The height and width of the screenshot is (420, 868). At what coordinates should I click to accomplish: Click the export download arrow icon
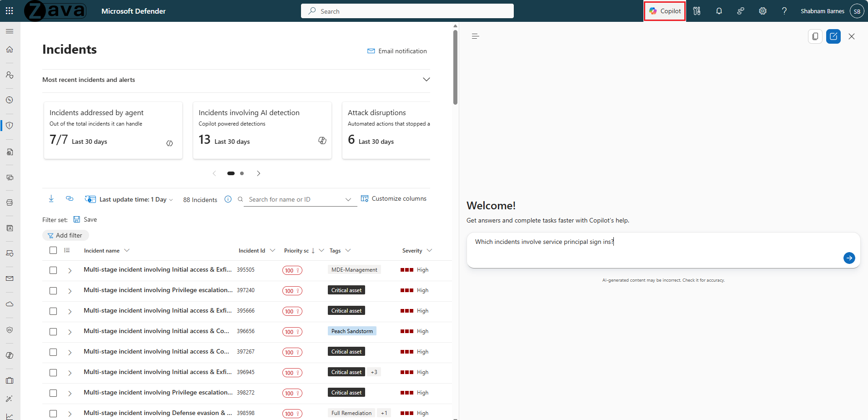51,198
